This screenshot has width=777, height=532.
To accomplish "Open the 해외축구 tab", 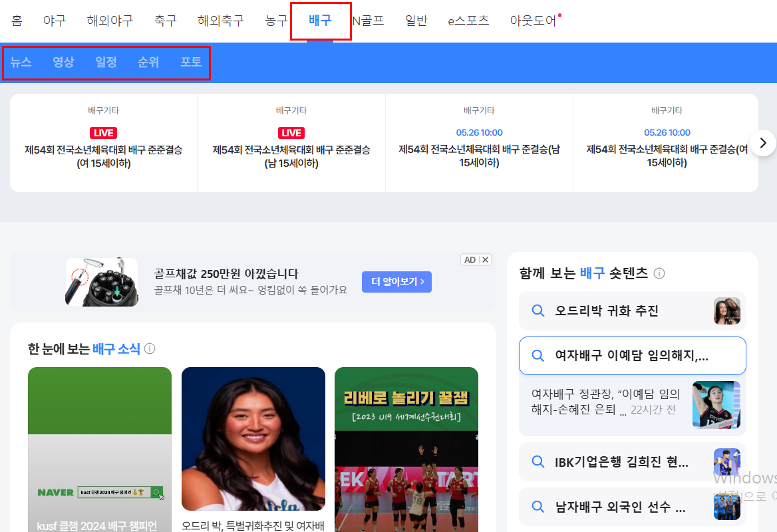I will coord(221,20).
